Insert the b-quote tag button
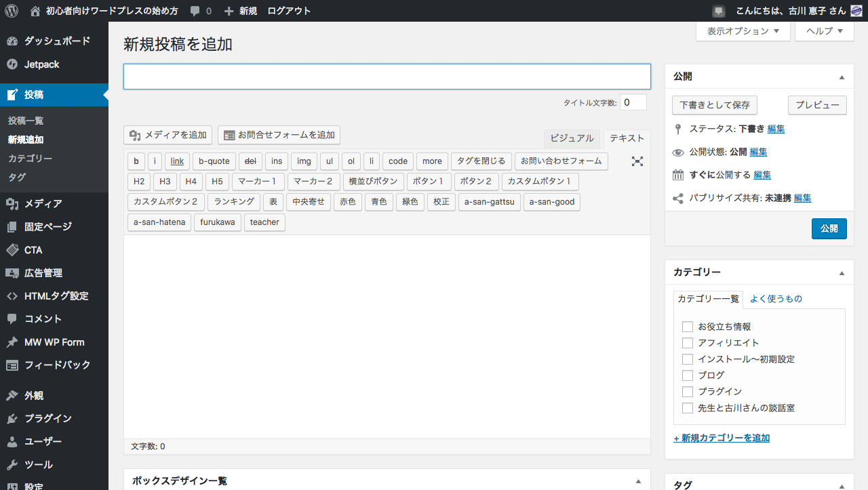 [x=214, y=161]
